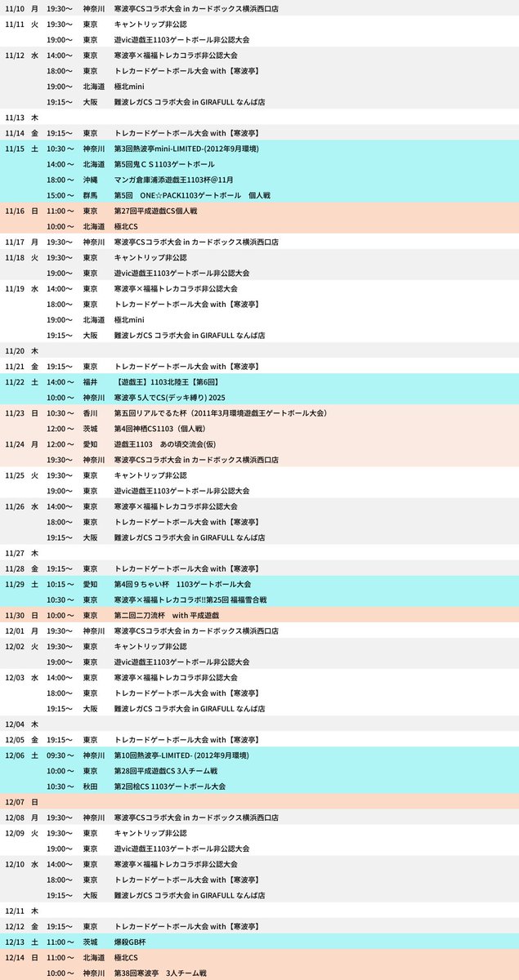Click the date 12/06
This screenshot has height=980, width=519.
15,755
